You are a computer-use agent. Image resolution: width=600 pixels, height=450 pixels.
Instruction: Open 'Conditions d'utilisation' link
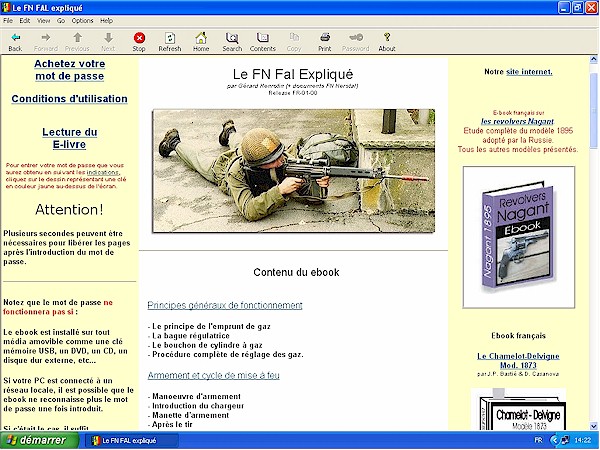pyautogui.click(x=70, y=99)
